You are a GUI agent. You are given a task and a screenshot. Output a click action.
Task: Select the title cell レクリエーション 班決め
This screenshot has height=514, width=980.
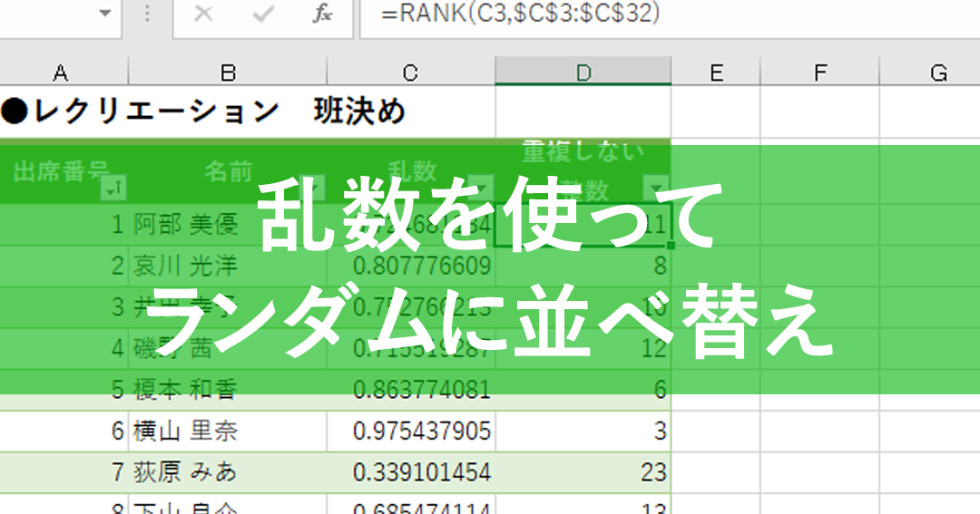tap(203, 112)
